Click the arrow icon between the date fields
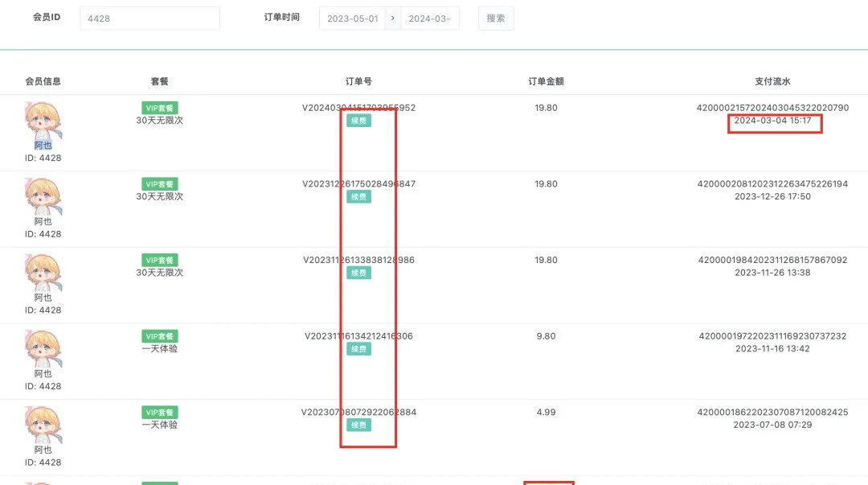 tap(391, 18)
